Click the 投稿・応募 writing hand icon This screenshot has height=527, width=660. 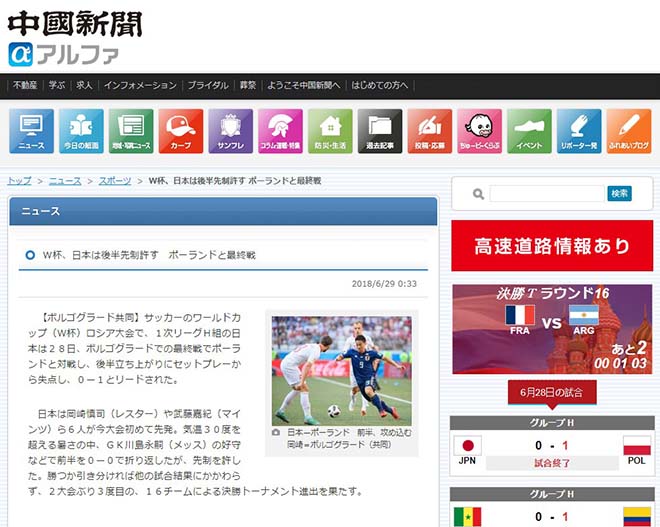(x=430, y=131)
